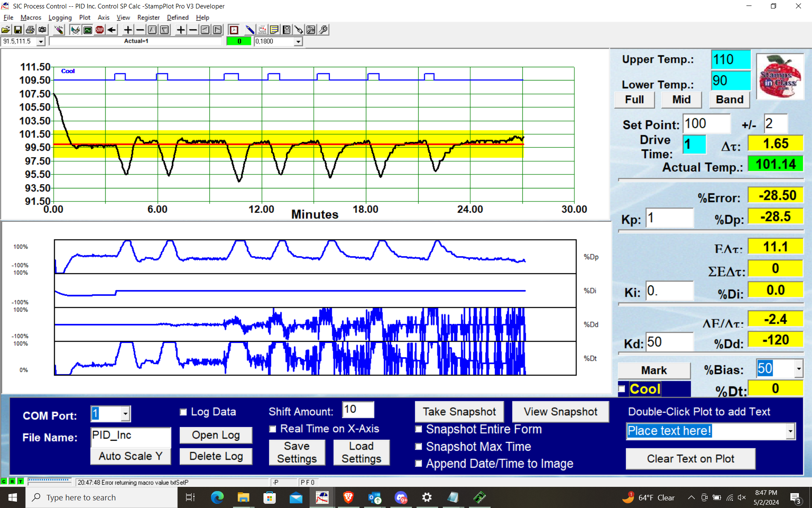This screenshot has height=508, width=812.
Task: Click the Mark button
Action: pos(654,370)
